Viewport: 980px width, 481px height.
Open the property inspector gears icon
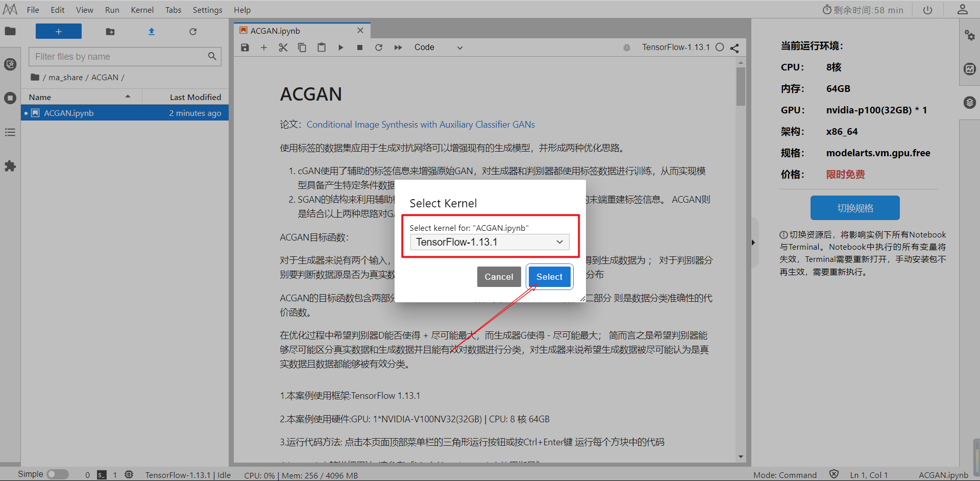pos(970,35)
